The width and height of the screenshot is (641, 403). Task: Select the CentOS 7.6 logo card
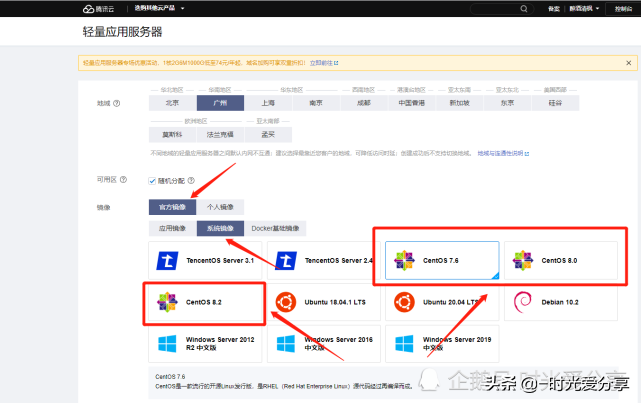point(442,260)
